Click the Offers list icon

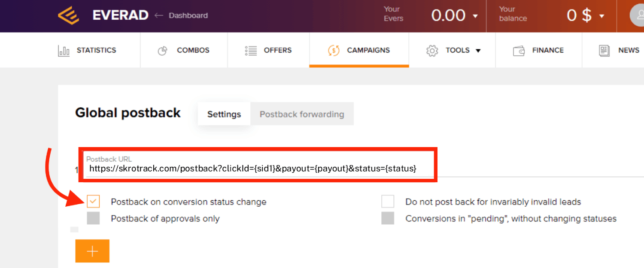point(251,51)
